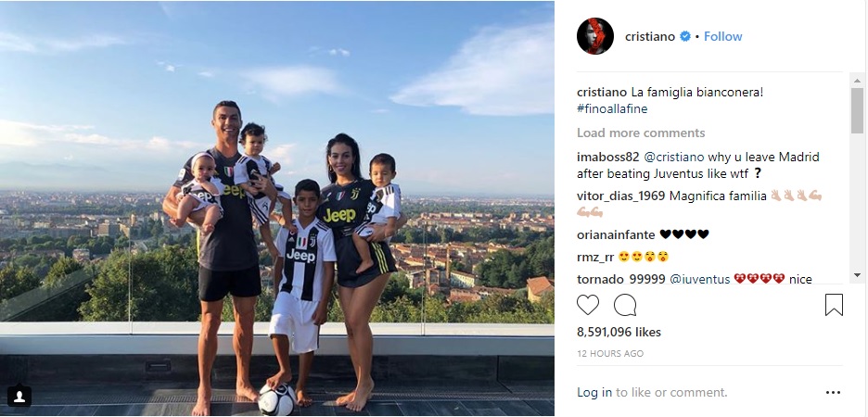This screenshot has width=868, height=417.
Task: Save post with the bookmark icon
Action: pyautogui.click(x=834, y=305)
